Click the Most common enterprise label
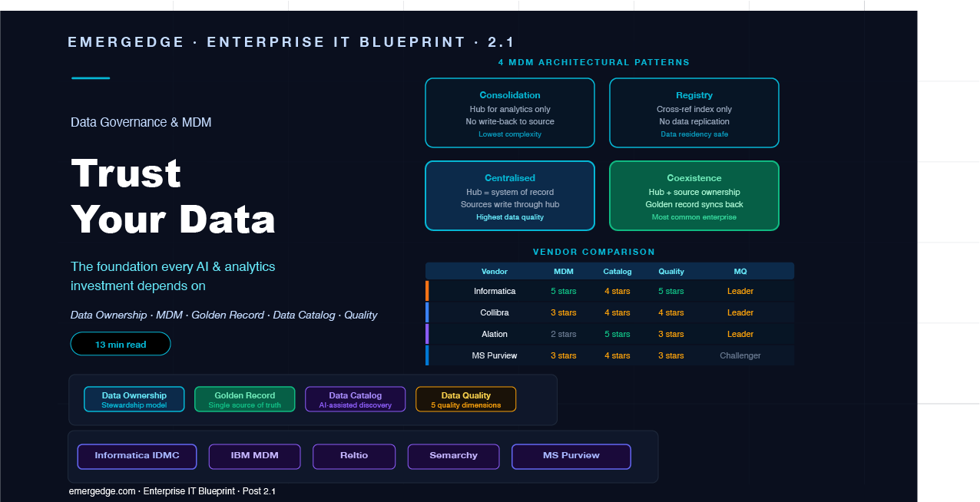The image size is (980, 502). point(694,217)
